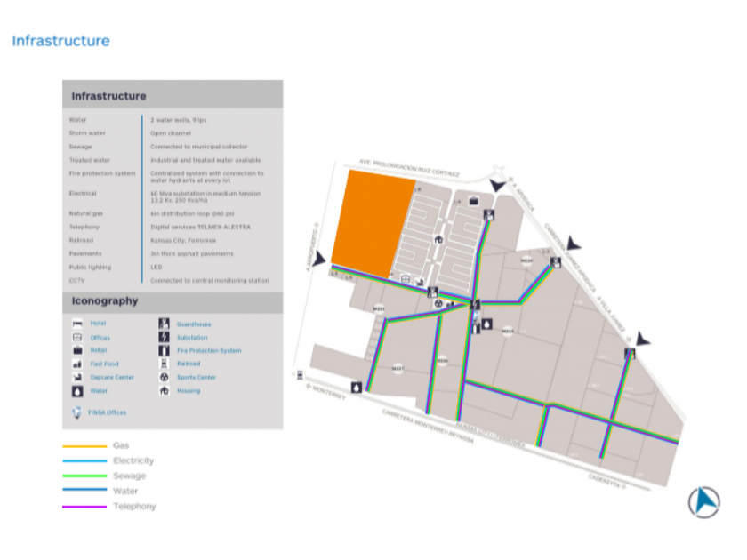The height and width of the screenshot is (560, 747).
Task: Click the Railroad icon in the legend
Action: pos(164,364)
